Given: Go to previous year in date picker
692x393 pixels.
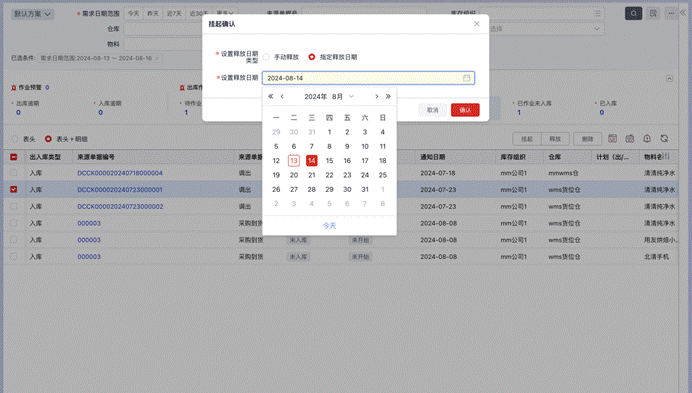Looking at the screenshot, I should pyautogui.click(x=271, y=96).
